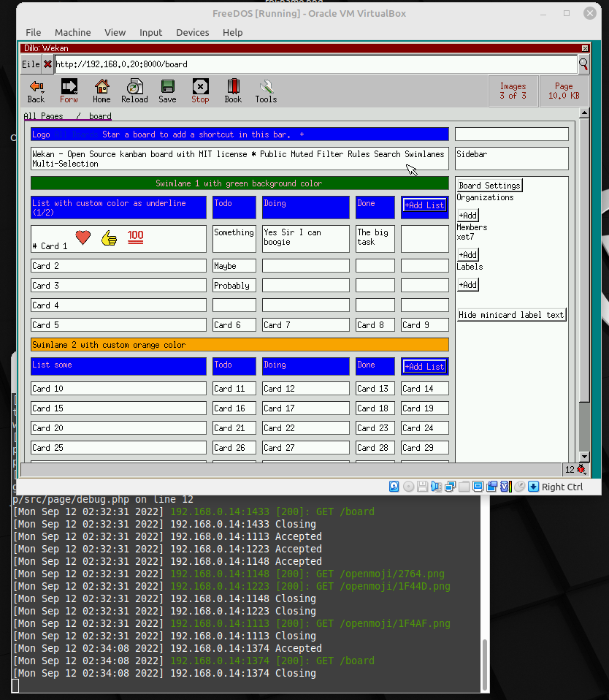The height and width of the screenshot is (700, 609).
Task: Click the Dillo scrollbar down arrow
Action: pos(584,457)
